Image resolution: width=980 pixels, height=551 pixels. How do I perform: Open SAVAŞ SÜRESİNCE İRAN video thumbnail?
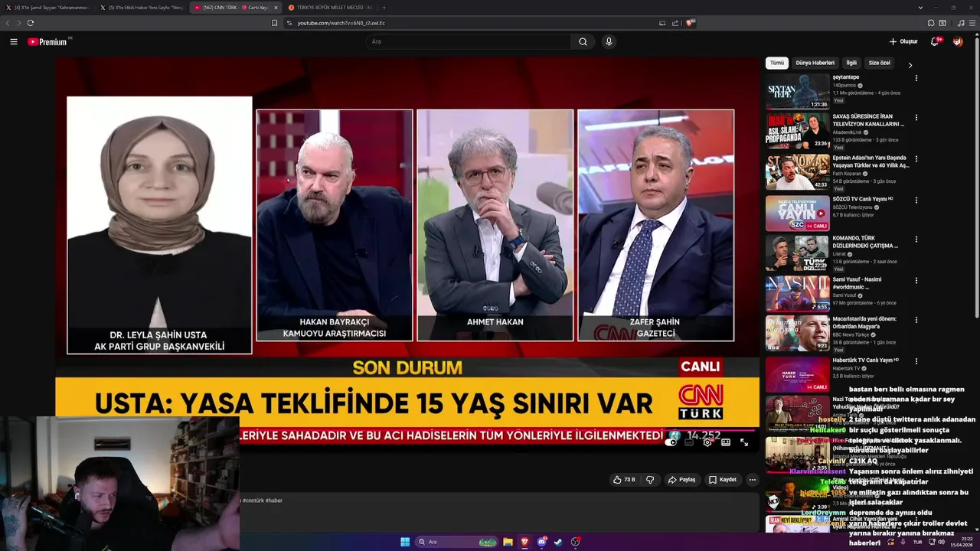click(x=797, y=131)
